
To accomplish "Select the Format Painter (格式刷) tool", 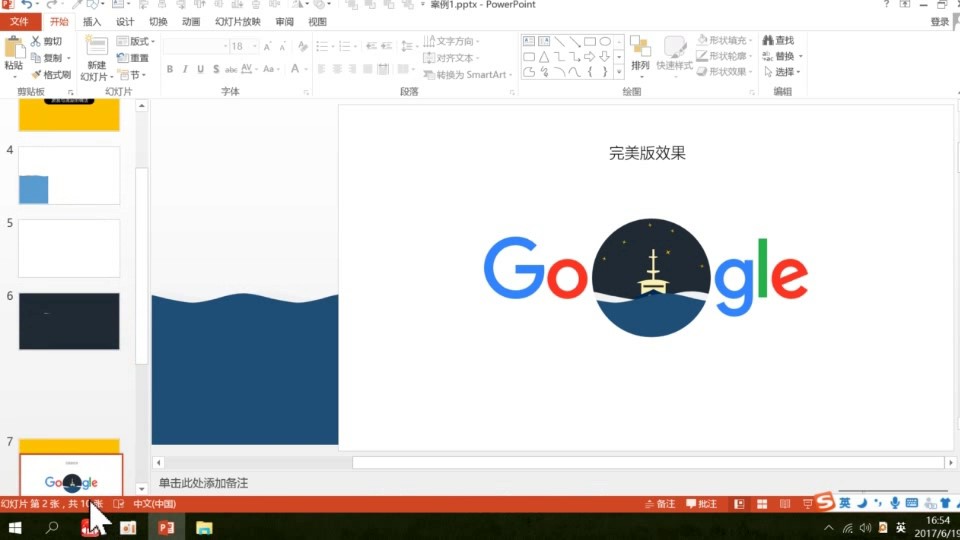I will pos(51,75).
